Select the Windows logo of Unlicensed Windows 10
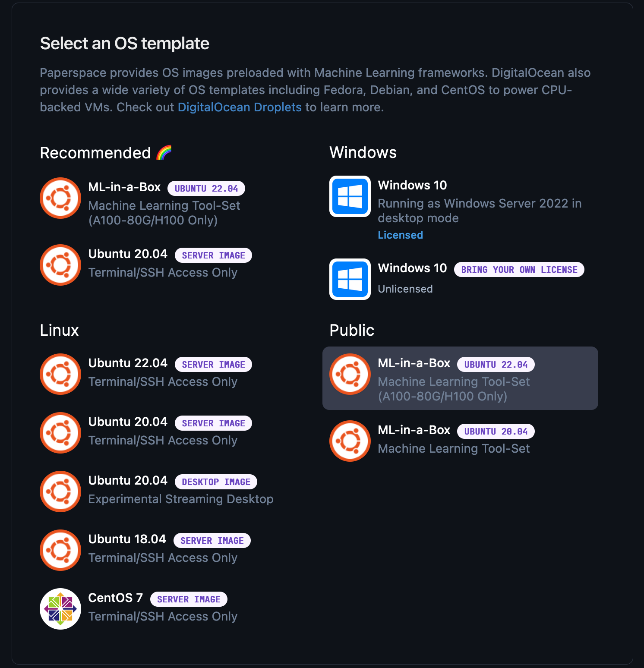 350,279
